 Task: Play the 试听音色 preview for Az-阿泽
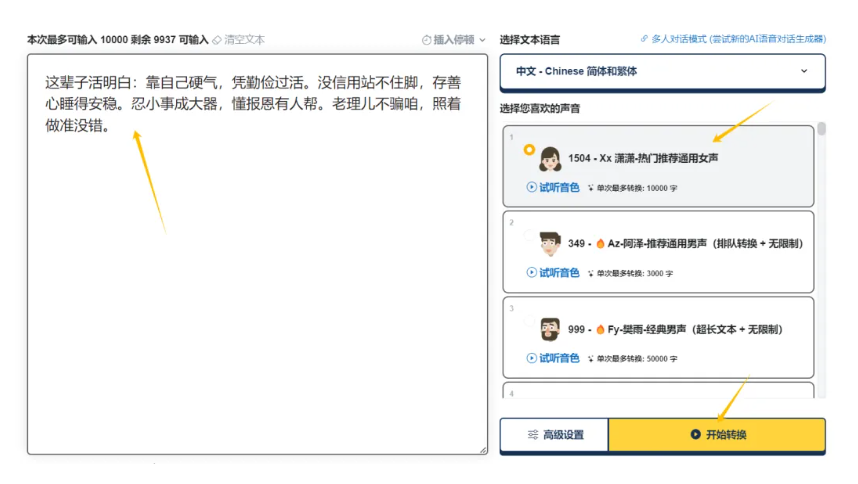pos(553,272)
